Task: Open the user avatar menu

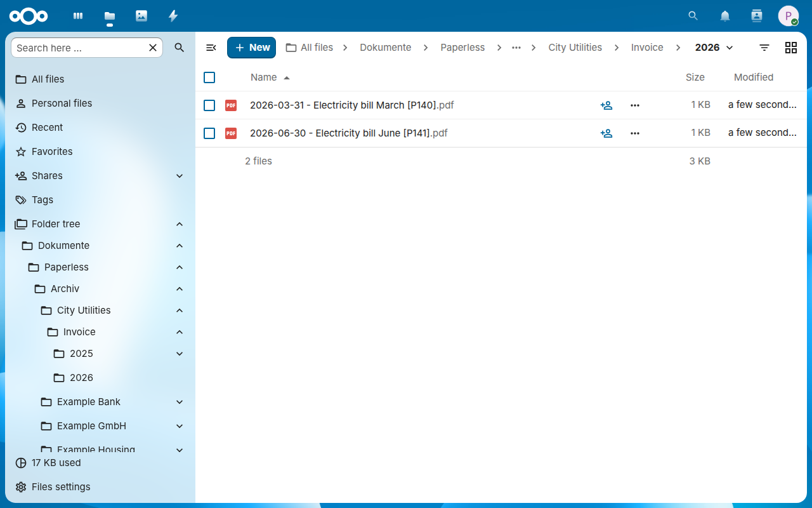Action: pyautogui.click(x=789, y=16)
